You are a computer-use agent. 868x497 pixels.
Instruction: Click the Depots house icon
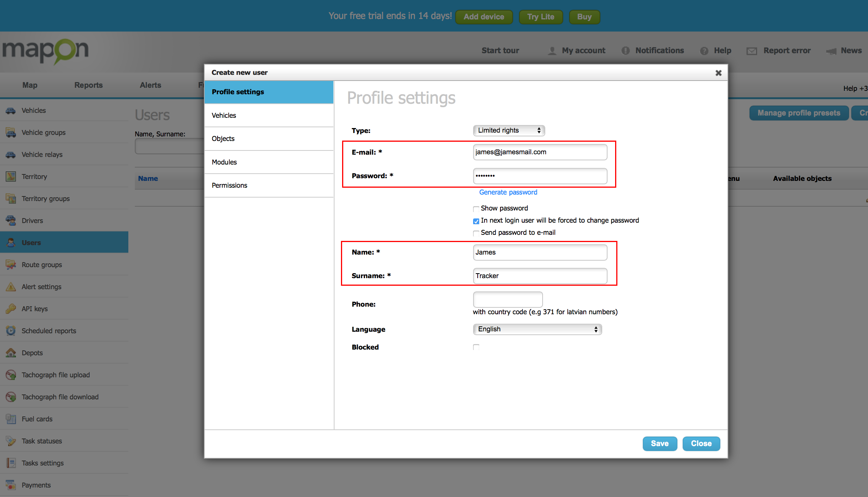tap(11, 353)
